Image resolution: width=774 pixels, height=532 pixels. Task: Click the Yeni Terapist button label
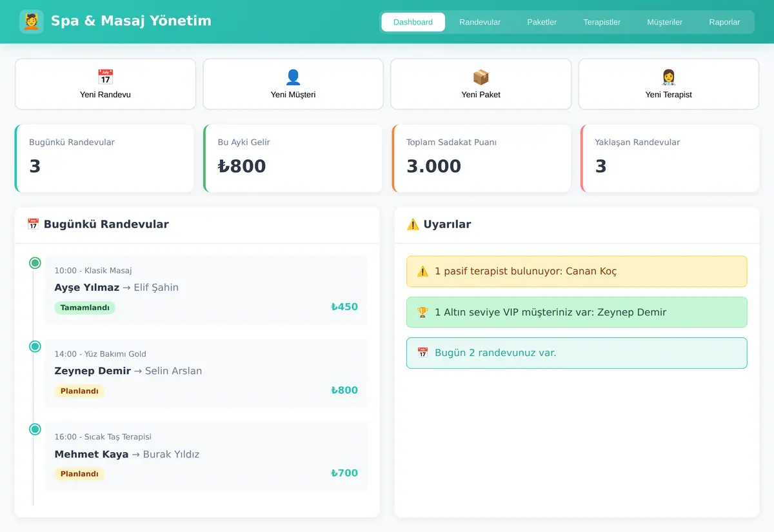tap(669, 95)
